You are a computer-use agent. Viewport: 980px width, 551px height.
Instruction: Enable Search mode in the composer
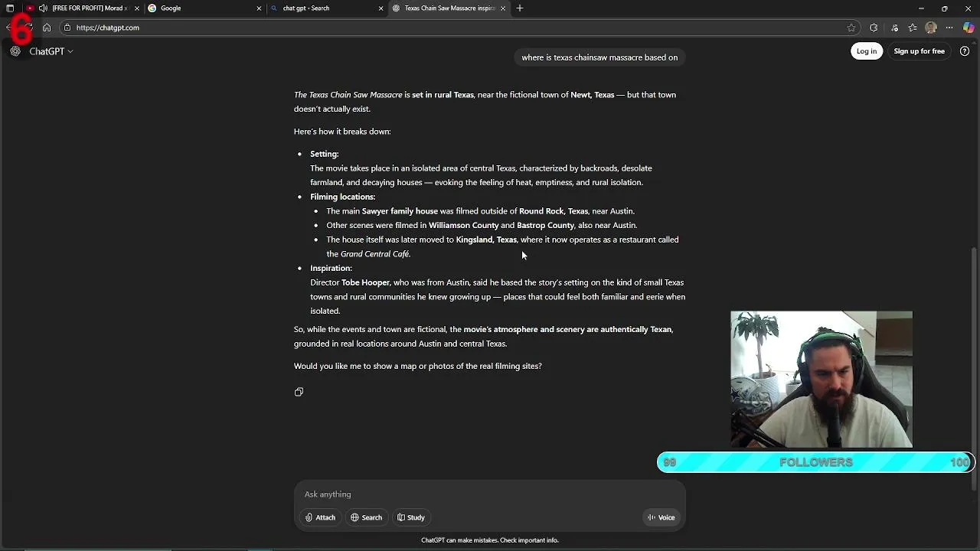tap(366, 517)
